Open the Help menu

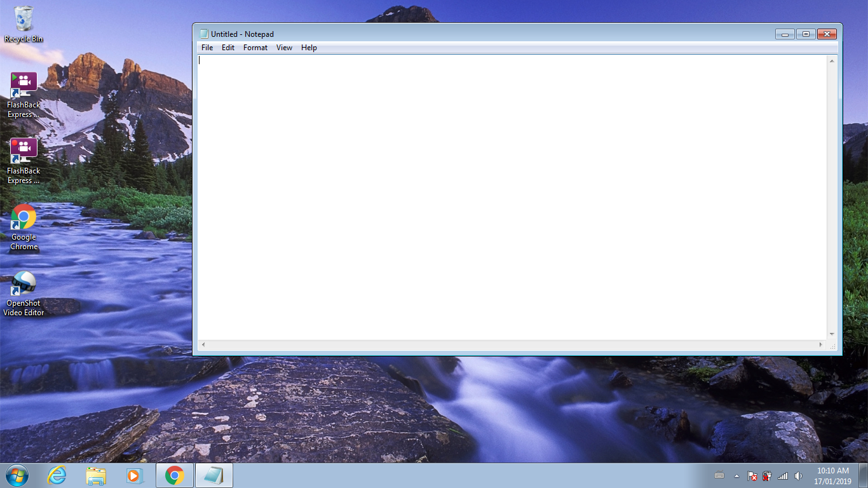click(309, 47)
